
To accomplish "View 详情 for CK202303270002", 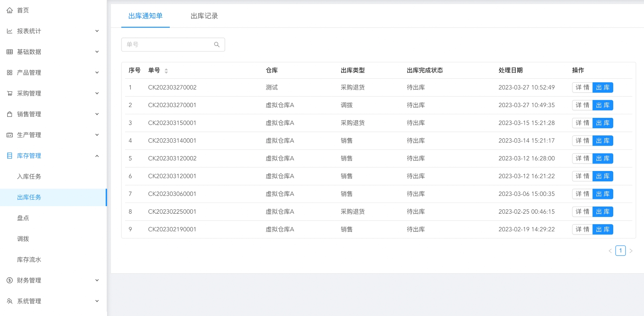I will 582,87.
